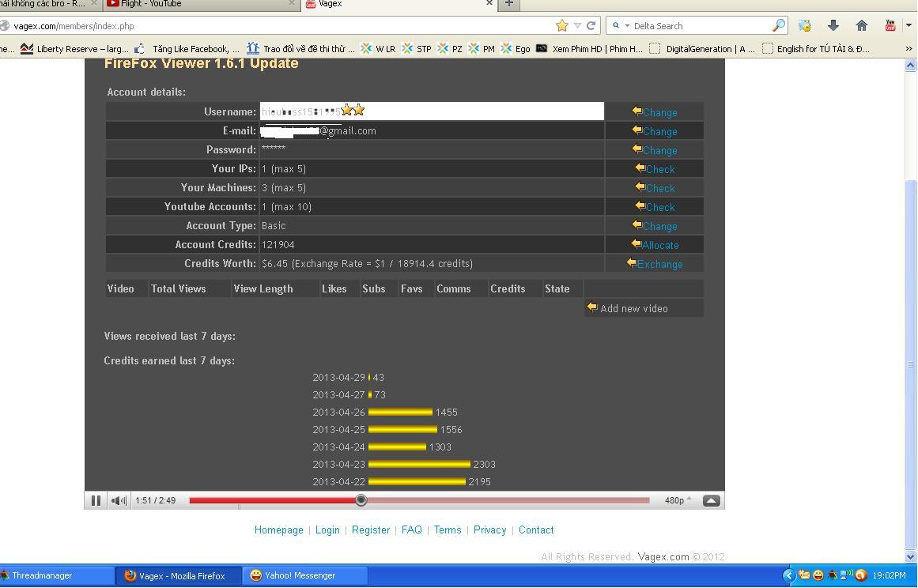This screenshot has width=918, height=588.
Task: Click the page scrollbar down arrow
Action: coord(910,556)
